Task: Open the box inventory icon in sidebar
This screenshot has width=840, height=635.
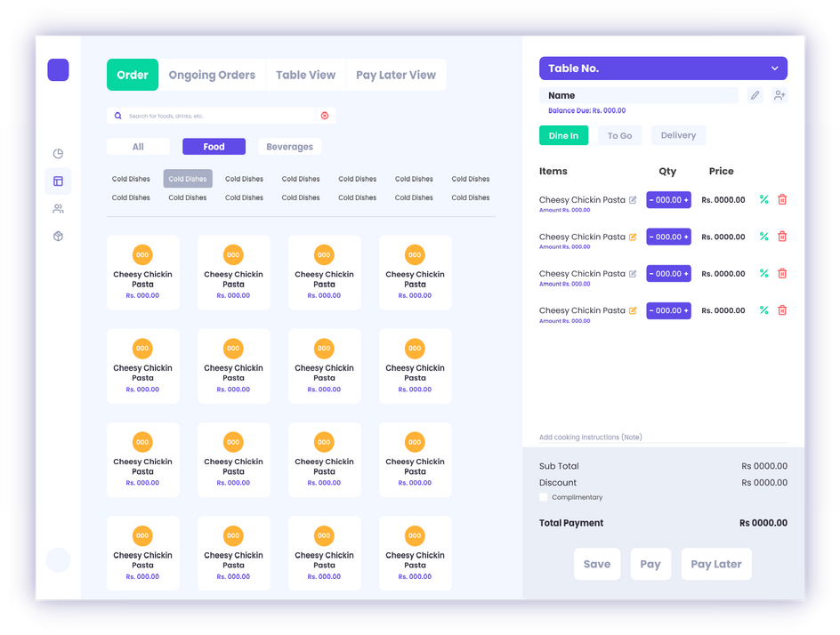Action: (x=58, y=237)
